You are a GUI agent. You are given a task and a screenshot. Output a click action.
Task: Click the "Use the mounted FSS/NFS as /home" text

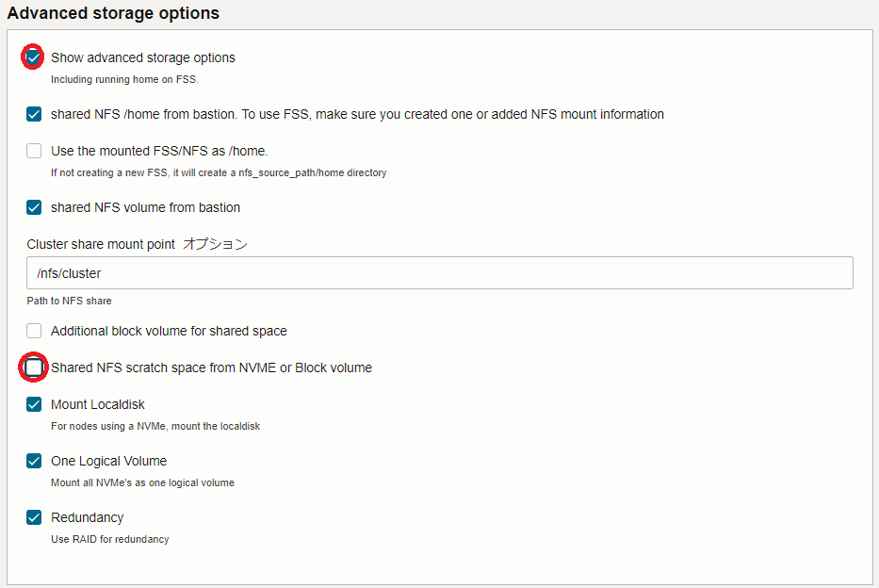159,151
